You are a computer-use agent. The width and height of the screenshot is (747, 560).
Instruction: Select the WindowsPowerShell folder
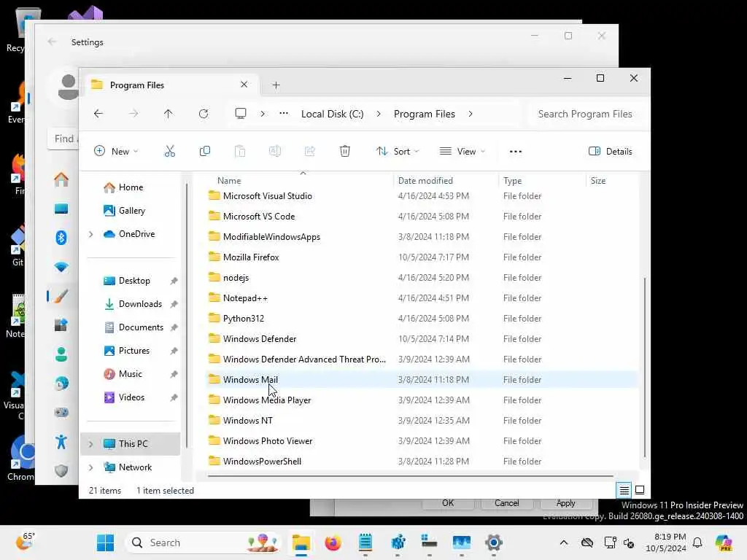[422, 462]
